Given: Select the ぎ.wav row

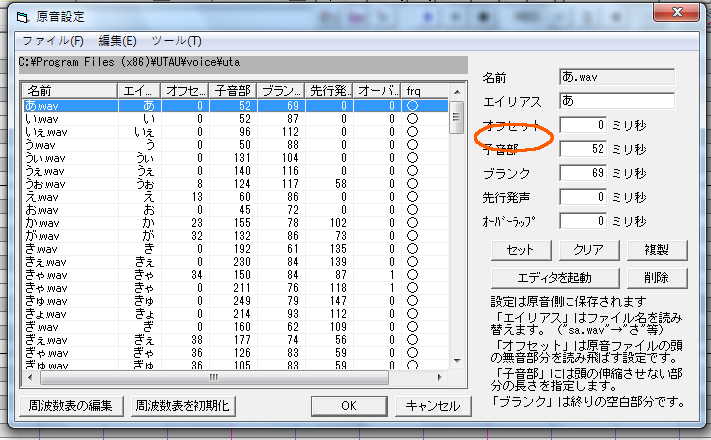Looking at the screenshot, I should [x=235, y=327].
